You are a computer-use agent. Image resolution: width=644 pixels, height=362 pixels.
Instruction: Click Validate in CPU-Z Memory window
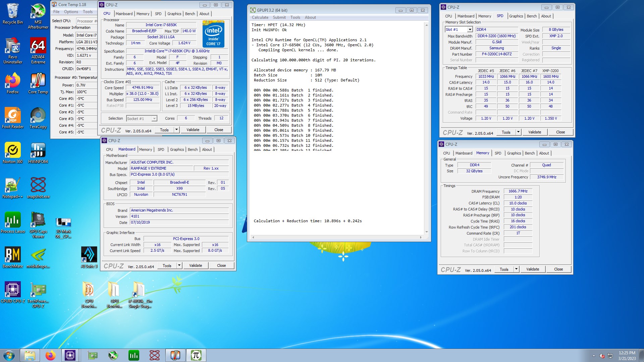pyautogui.click(x=533, y=269)
